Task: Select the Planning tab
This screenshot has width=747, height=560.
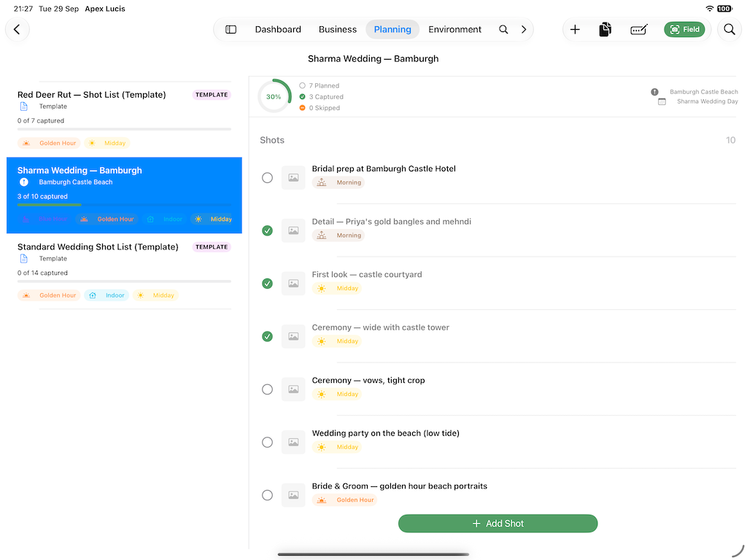Action: (392, 29)
